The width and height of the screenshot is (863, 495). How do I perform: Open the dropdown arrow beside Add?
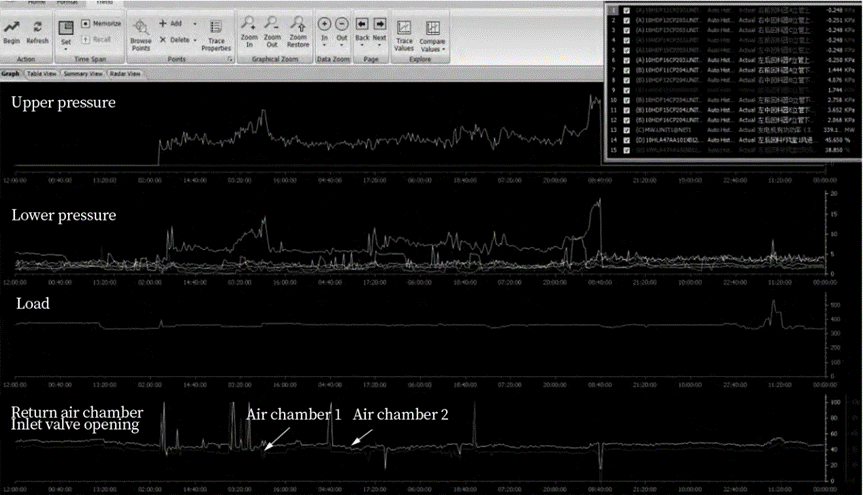(195, 24)
